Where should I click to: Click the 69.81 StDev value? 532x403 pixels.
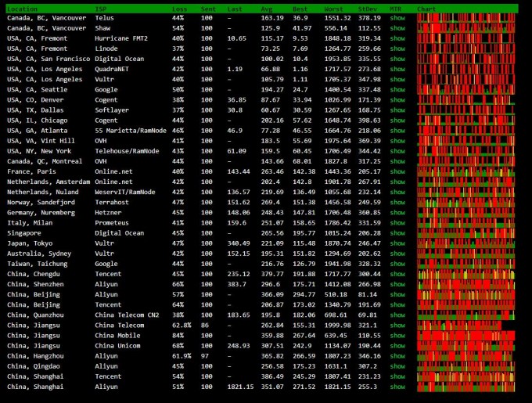(x=368, y=315)
